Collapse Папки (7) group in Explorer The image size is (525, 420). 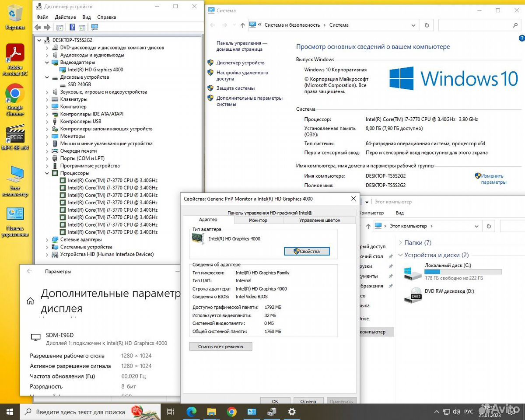coord(400,243)
